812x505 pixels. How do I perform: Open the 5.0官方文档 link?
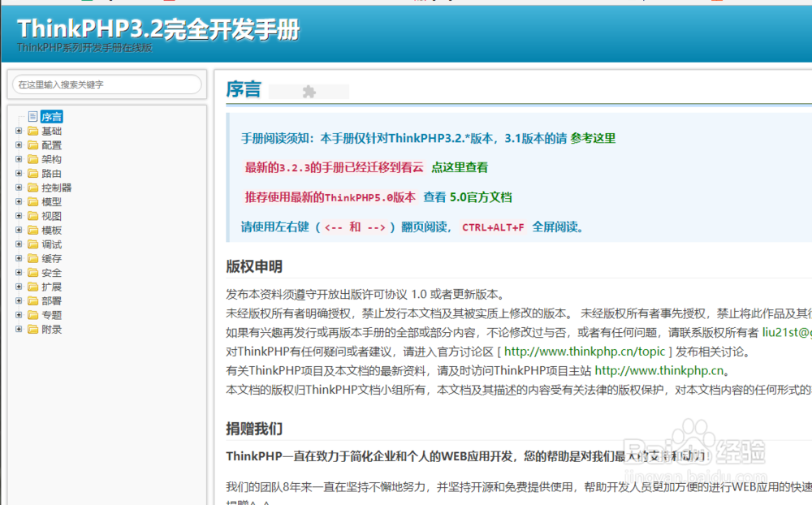coord(481,197)
